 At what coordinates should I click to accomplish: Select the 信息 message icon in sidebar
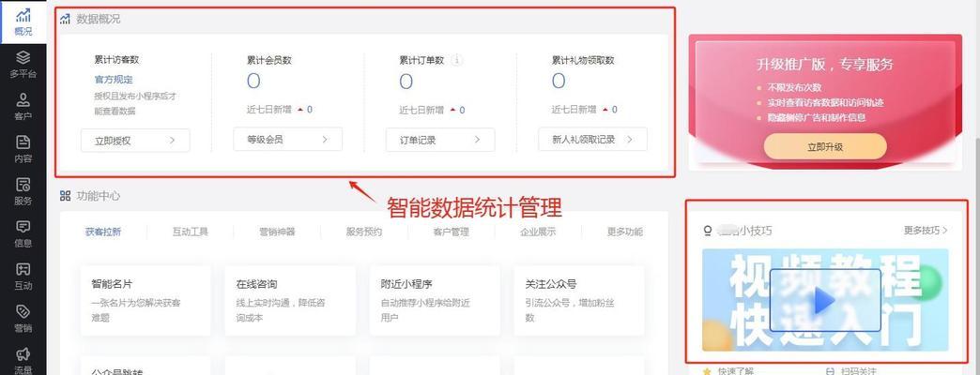tap(23, 227)
